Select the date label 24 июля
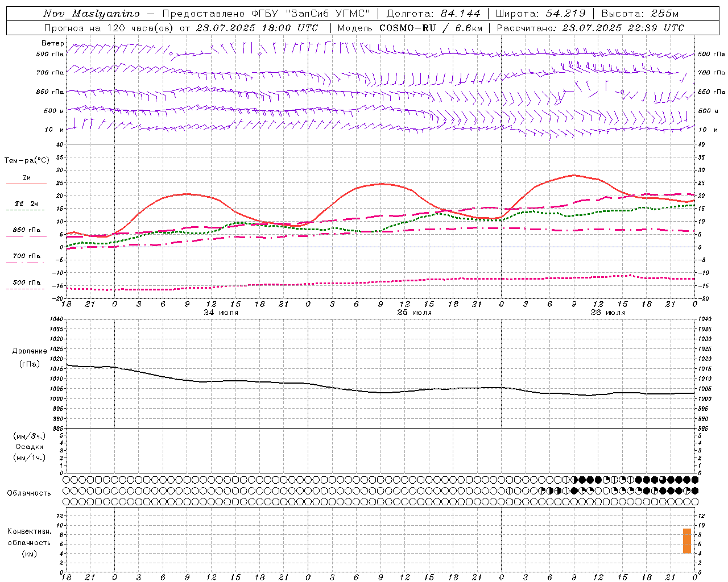 (x=221, y=313)
